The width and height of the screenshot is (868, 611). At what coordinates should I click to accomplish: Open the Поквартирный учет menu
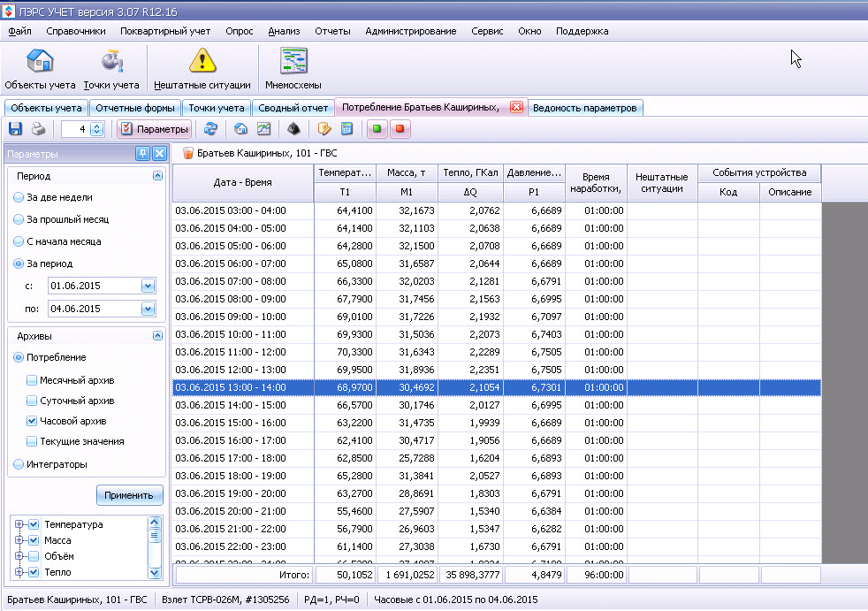[165, 31]
